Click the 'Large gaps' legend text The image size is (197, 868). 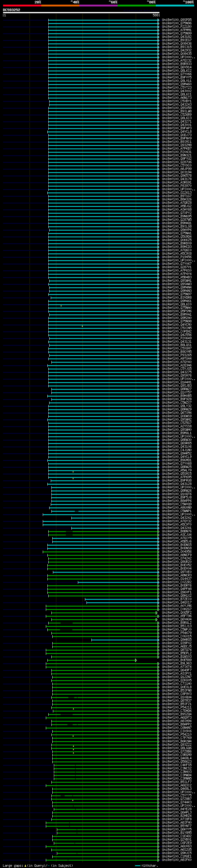tap(13, 866)
